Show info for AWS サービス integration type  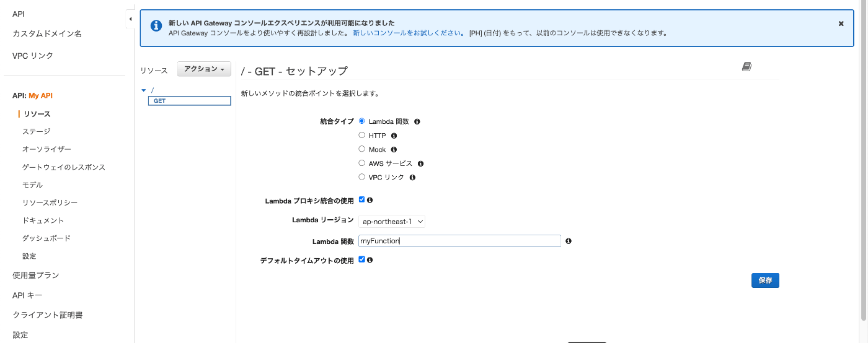click(x=420, y=164)
